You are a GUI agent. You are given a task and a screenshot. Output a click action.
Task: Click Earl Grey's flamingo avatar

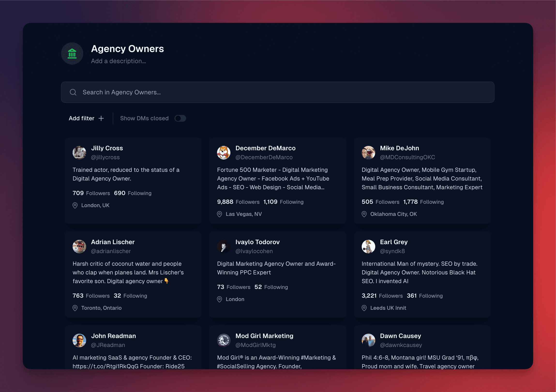368,247
